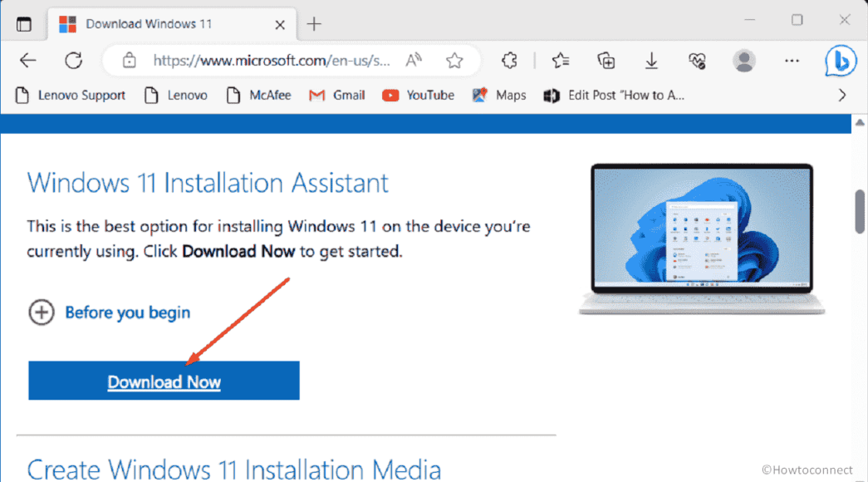This screenshot has height=482, width=868.
Task: Open Settings and more ellipsis menu
Action: [x=792, y=61]
